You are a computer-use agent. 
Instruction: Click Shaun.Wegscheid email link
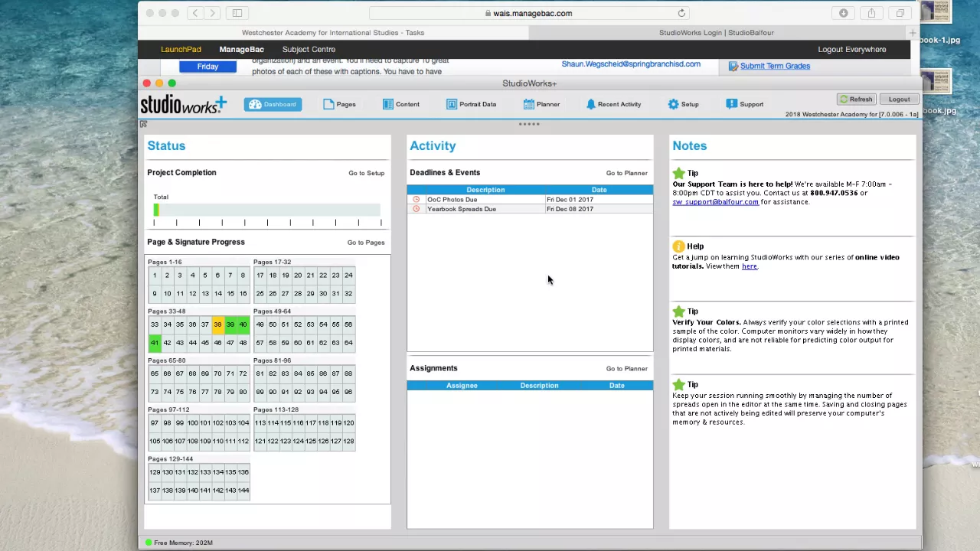(x=631, y=64)
